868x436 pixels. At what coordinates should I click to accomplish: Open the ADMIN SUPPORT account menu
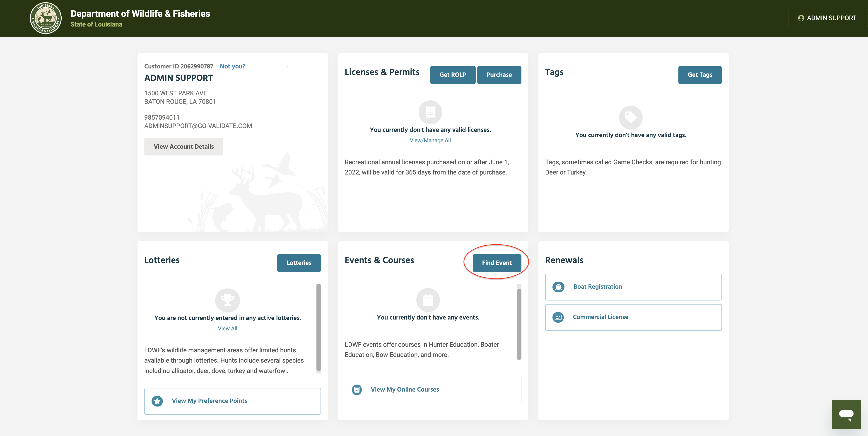[x=827, y=18]
